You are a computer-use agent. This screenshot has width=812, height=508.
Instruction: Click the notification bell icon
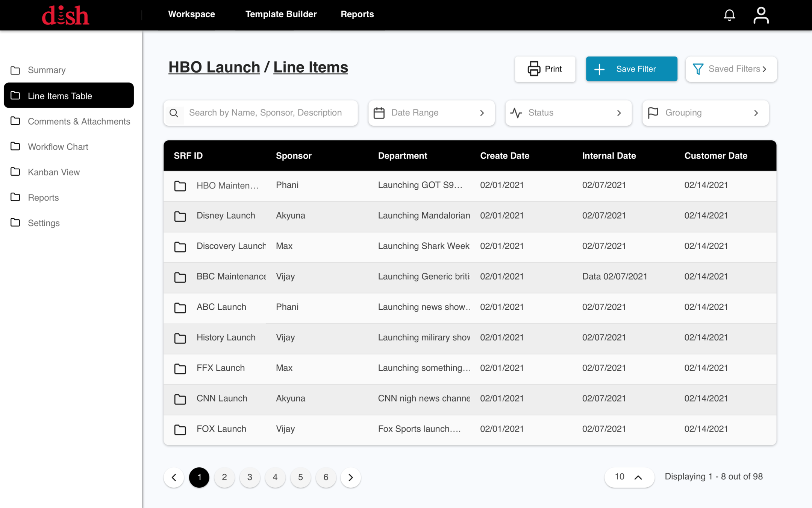(729, 15)
